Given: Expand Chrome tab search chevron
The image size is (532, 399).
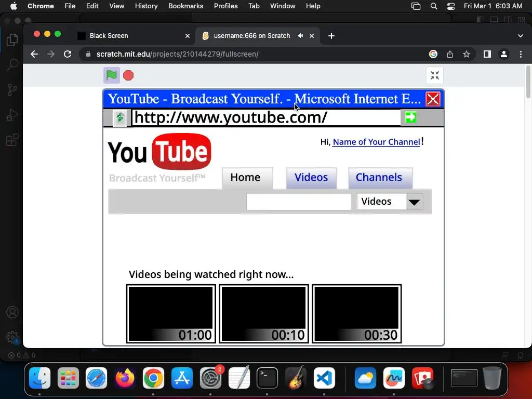Looking at the screenshot, I should tap(521, 36).
